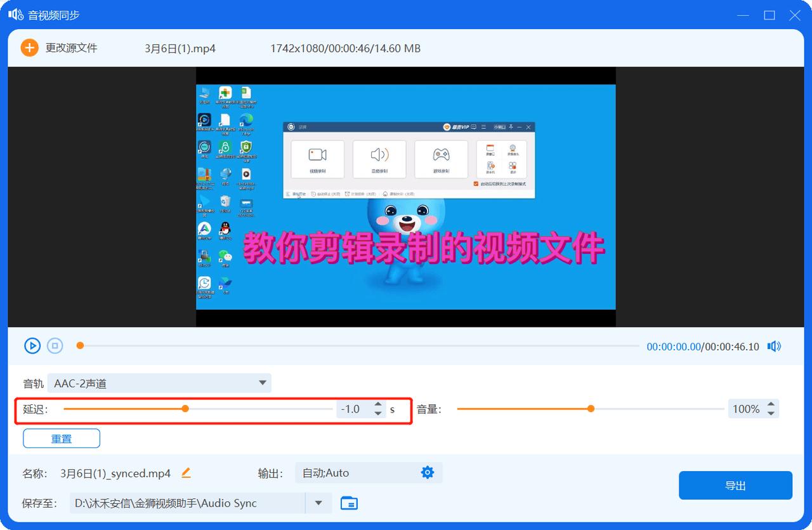Open the AAC-2声道 audio track dropdown

(159, 383)
